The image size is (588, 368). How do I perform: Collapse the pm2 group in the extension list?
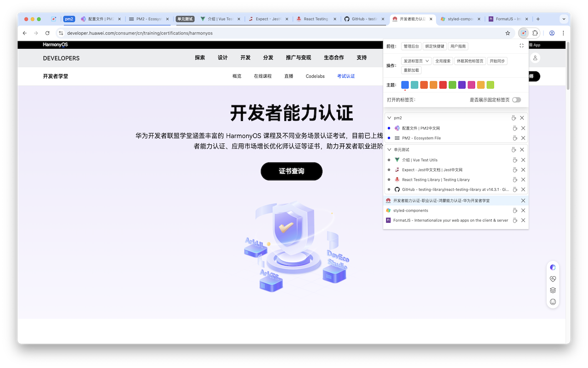(x=390, y=118)
